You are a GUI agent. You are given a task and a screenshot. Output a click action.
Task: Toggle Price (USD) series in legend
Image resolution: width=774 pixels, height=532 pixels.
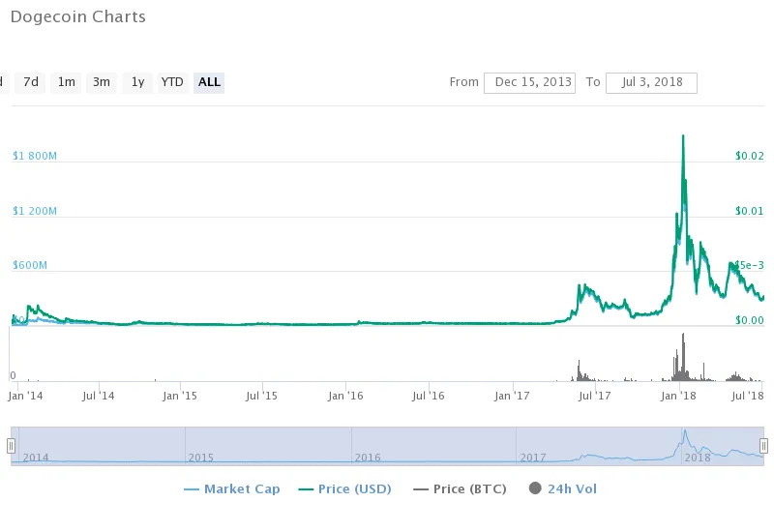click(345, 489)
